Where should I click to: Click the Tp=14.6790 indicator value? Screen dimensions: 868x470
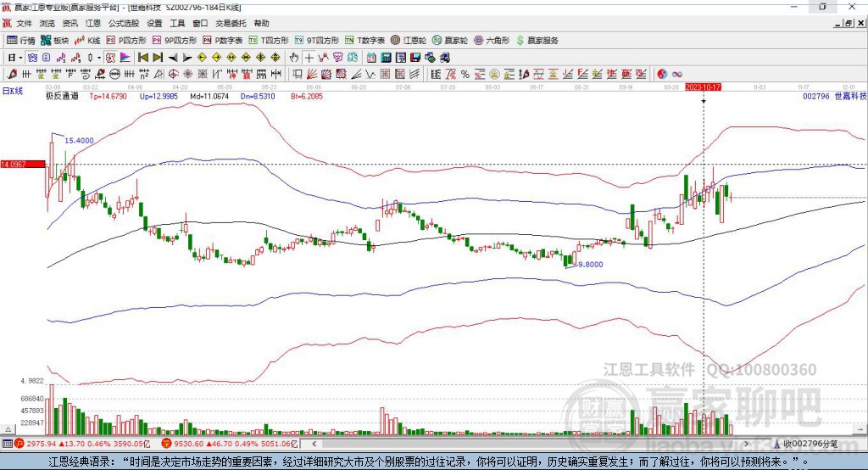108,97
